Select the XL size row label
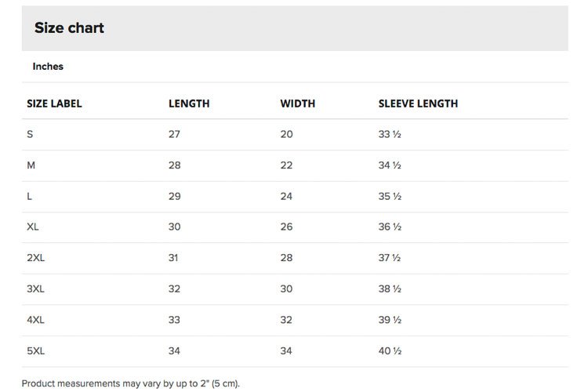Viewport: 588px width, 392px height. 33,227
